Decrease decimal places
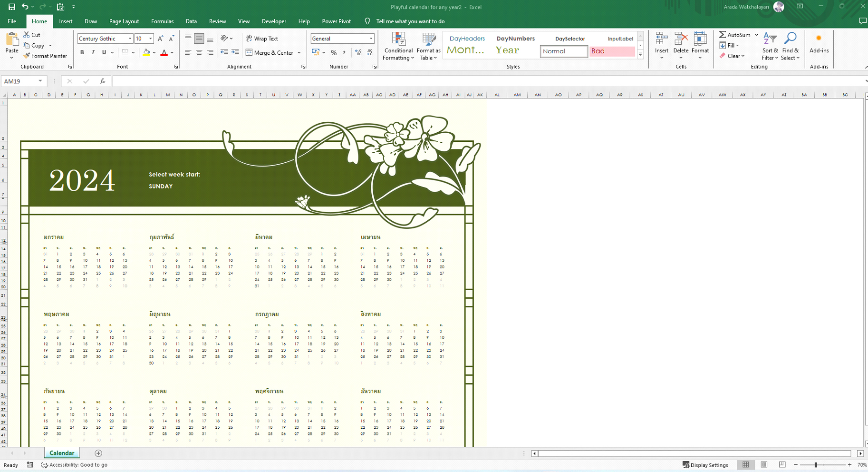This screenshot has width=868, height=472. [369, 52]
